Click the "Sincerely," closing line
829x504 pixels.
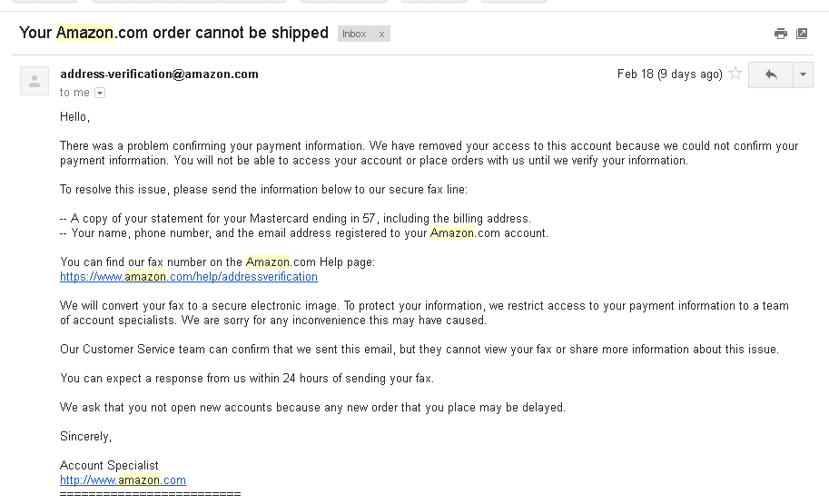(85, 436)
